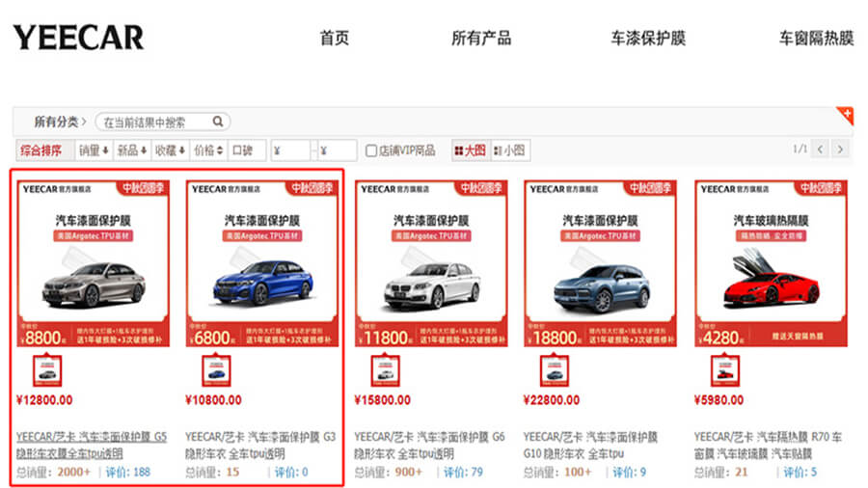
Task: Switch to 小图 small image view
Action: pyautogui.click(x=510, y=149)
